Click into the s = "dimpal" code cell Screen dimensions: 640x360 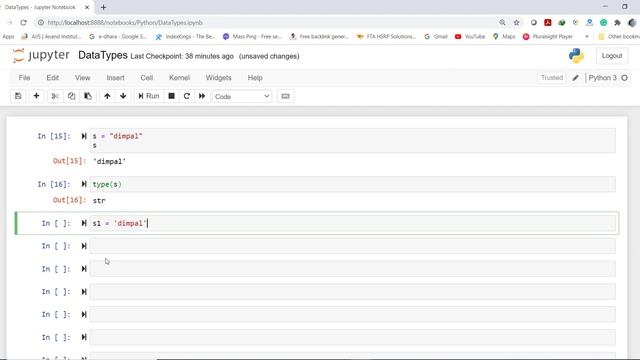[352, 140]
